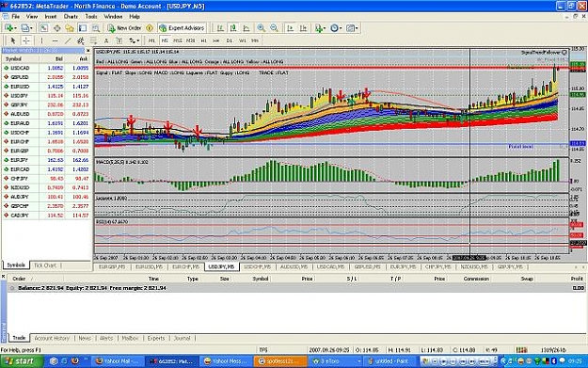Image resolution: width=588 pixels, height=368 pixels.
Task: Open the Strategy Tester magnifier icon
Action: tap(96, 27)
